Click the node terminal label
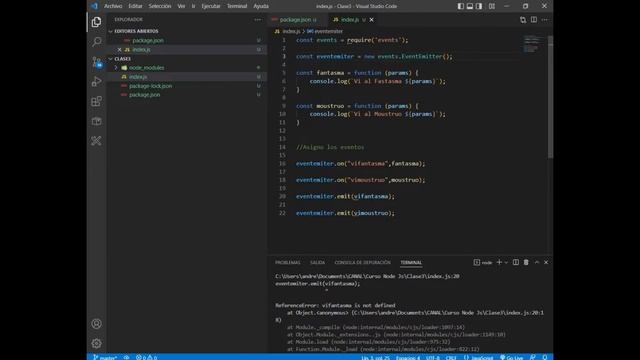This screenshot has width=640, height=360. pos(483,262)
